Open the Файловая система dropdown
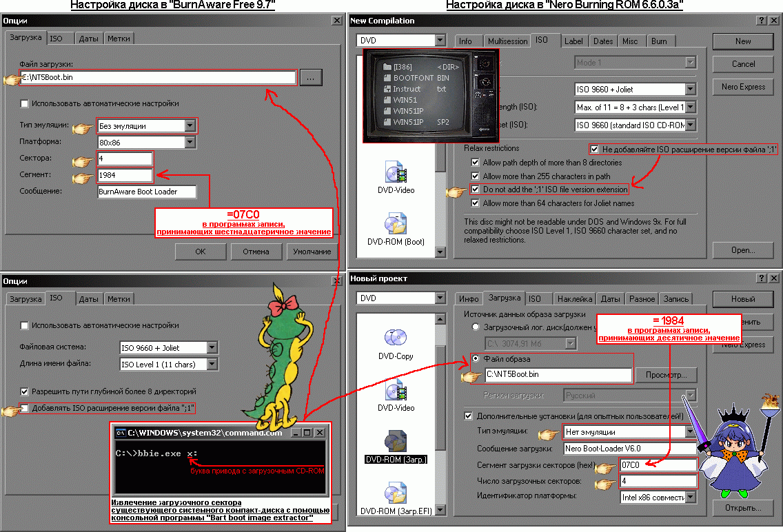Viewport: 783px width, 532px height. coord(212,347)
